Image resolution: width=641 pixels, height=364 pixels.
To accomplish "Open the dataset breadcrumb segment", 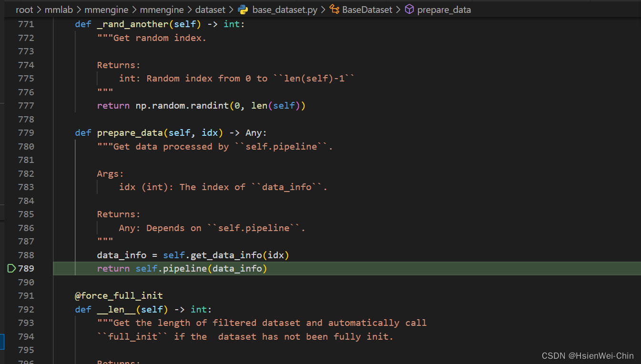I will (x=210, y=10).
